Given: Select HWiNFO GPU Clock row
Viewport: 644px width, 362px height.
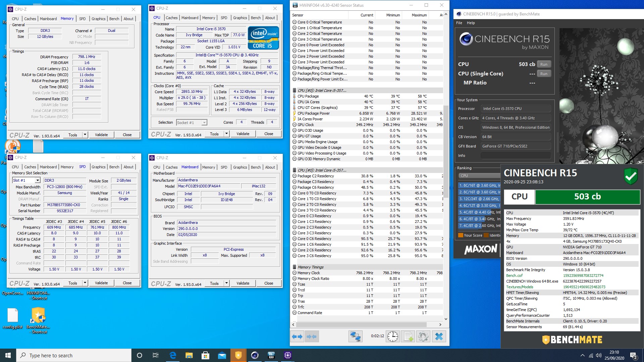Looking at the screenshot, I should point(367,125).
